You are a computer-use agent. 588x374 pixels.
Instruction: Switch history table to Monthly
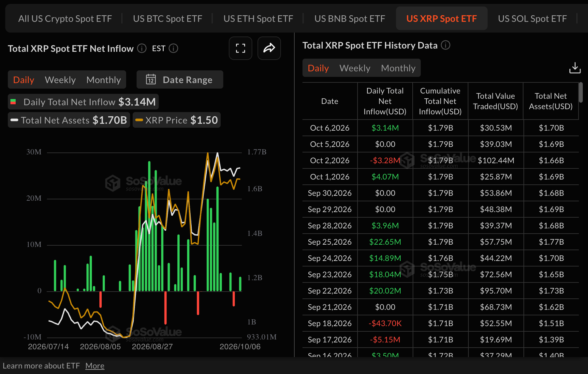click(x=398, y=68)
